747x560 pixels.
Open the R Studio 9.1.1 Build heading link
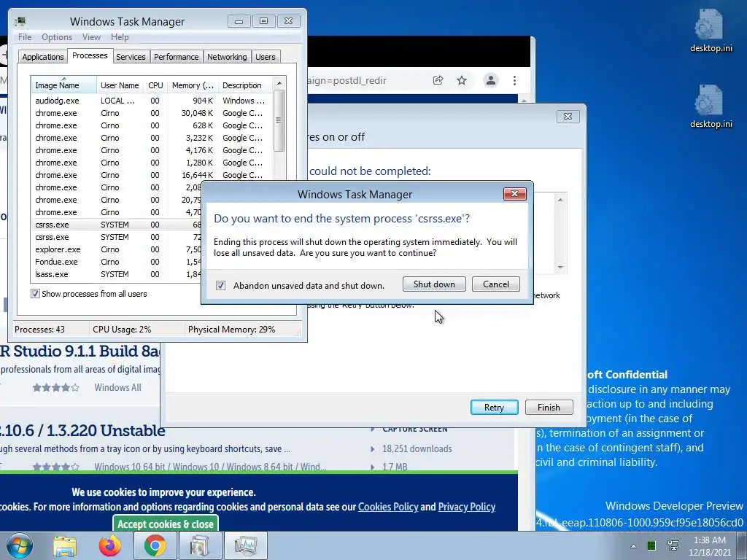coord(79,351)
